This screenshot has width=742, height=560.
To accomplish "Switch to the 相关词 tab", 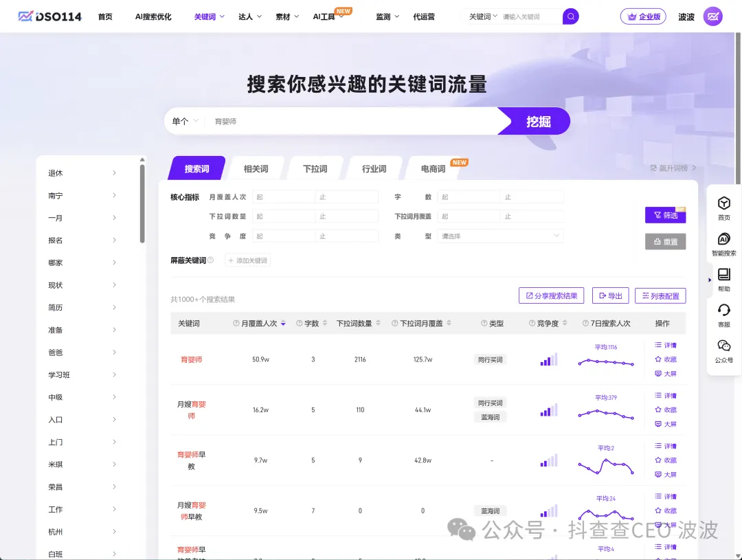I will [256, 168].
